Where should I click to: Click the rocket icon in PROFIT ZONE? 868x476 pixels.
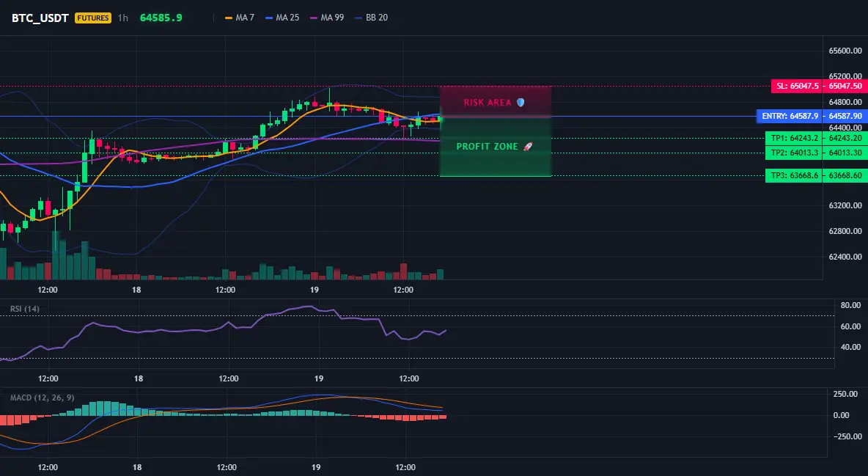click(x=528, y=146)
